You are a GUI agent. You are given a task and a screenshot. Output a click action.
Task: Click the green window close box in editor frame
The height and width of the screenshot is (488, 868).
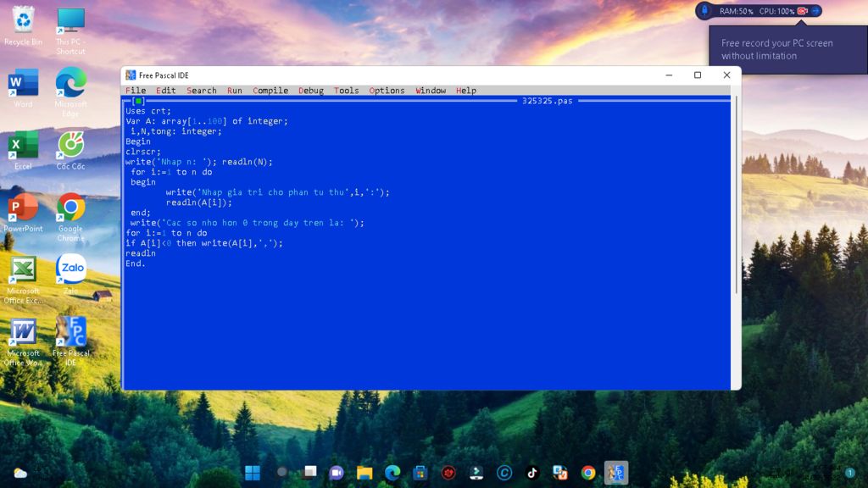[x=138, y=101]
